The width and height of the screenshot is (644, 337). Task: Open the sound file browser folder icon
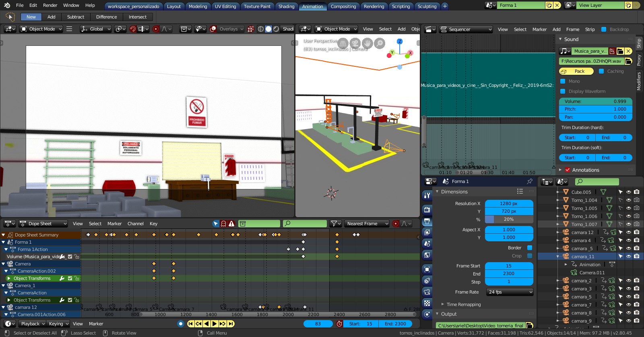click(x=628, y=61)
